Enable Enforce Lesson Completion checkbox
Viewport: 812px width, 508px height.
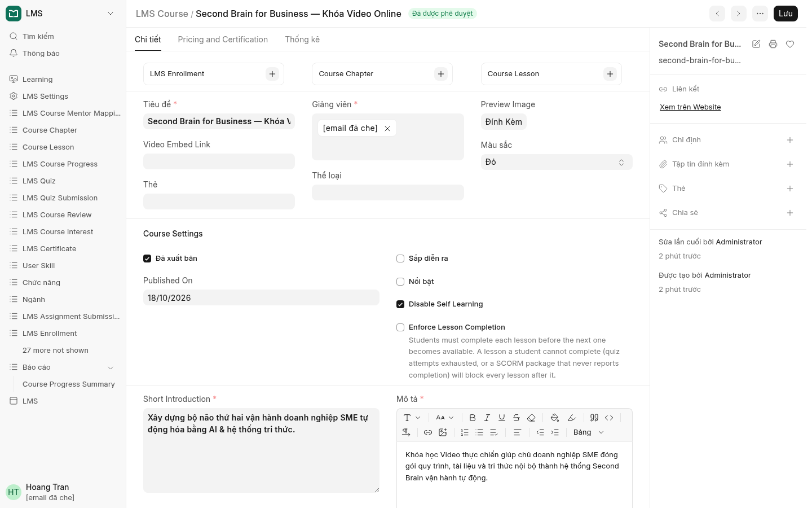pyautogui.click(x=400, y=327)
